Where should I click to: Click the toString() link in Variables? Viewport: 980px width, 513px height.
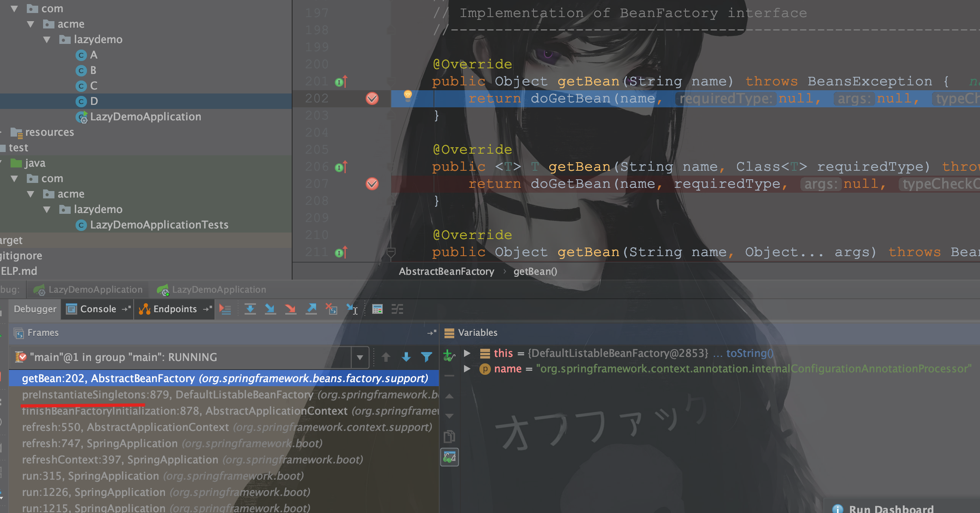750,353
